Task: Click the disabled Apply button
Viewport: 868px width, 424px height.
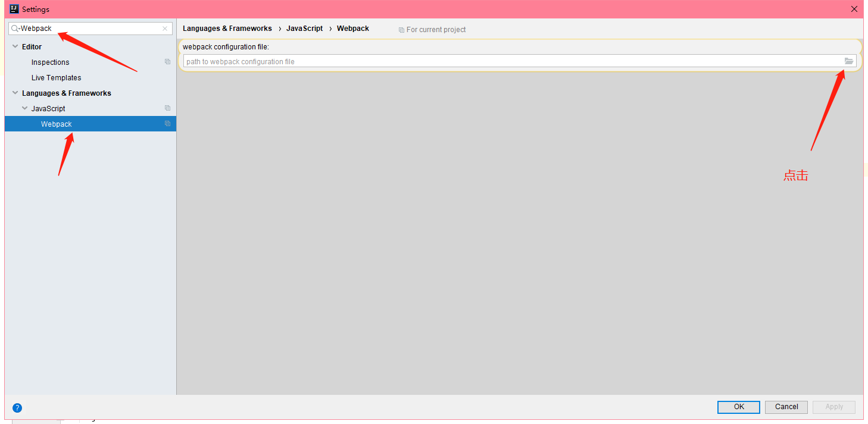Action: (x=834, y=407)
